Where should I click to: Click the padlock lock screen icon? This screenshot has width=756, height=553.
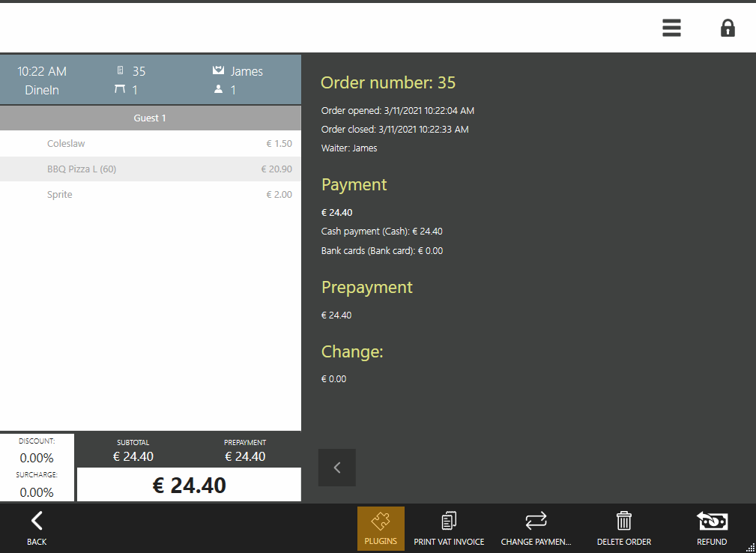click(x=727, y=28)
